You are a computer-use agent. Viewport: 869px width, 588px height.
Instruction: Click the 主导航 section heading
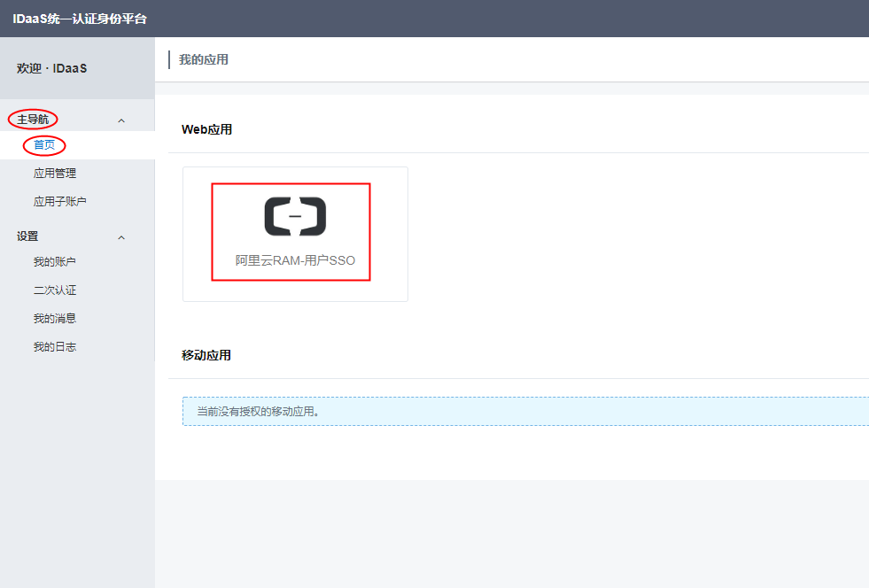pos(33,120)
